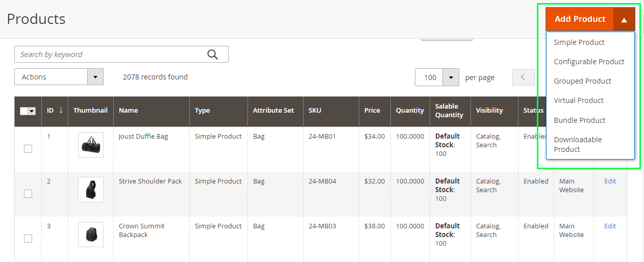Click the search magnifying glass icon
The width and height of the screenshot is (644, 262).
point(212,55)
